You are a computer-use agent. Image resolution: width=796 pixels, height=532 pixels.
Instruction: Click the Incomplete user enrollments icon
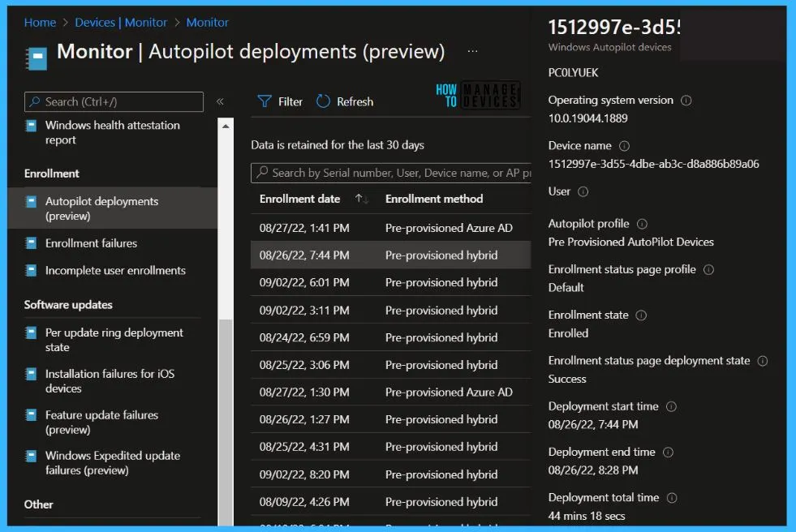[31, 270]
